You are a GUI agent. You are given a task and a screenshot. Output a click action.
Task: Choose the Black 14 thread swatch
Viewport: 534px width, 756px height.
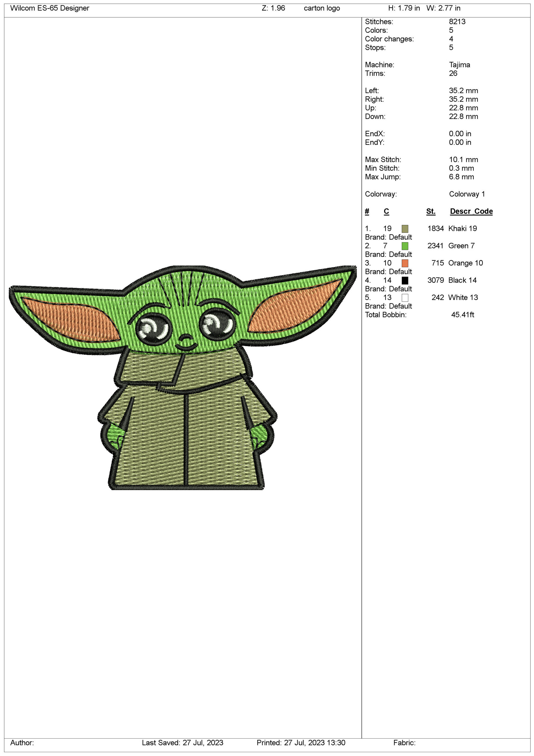[405, 280]
